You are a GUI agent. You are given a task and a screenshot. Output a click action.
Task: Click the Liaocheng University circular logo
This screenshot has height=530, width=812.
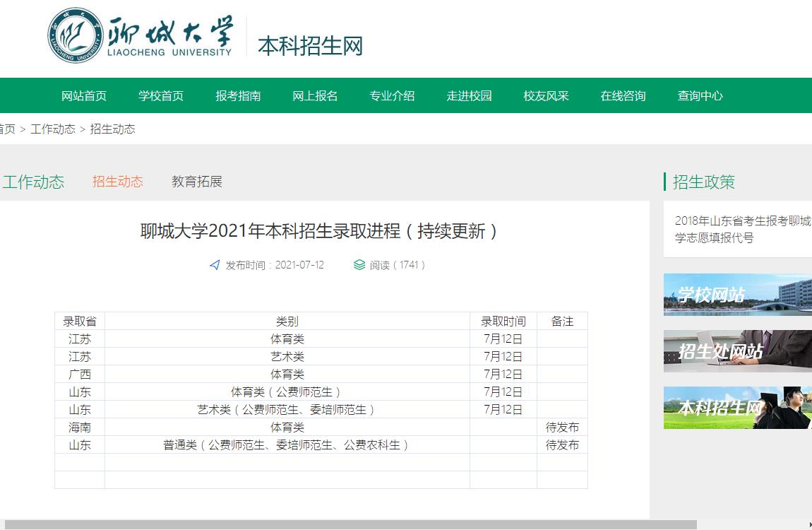pos(76,36)
